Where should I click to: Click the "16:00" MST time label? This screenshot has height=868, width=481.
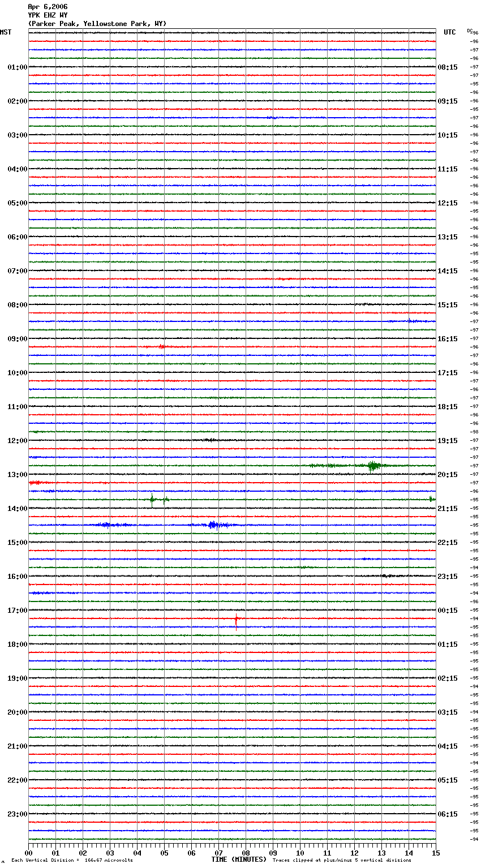(18, 577)
